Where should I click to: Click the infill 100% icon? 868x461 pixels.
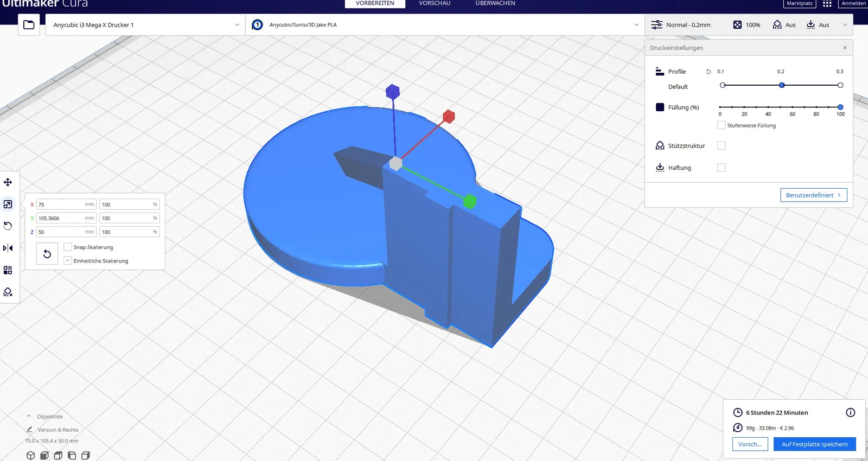pyautogui.click(x=737, y=25)
